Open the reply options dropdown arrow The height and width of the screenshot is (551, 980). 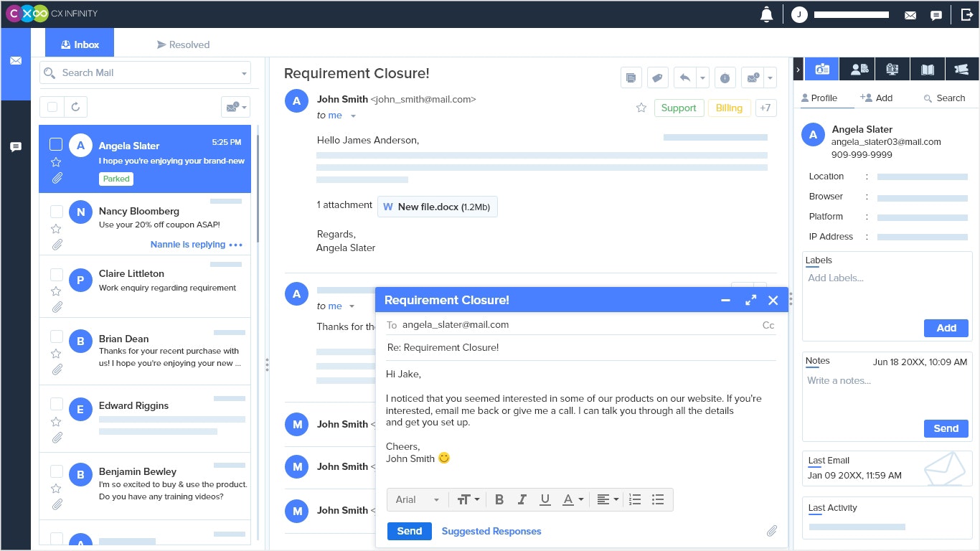[702, 77]
